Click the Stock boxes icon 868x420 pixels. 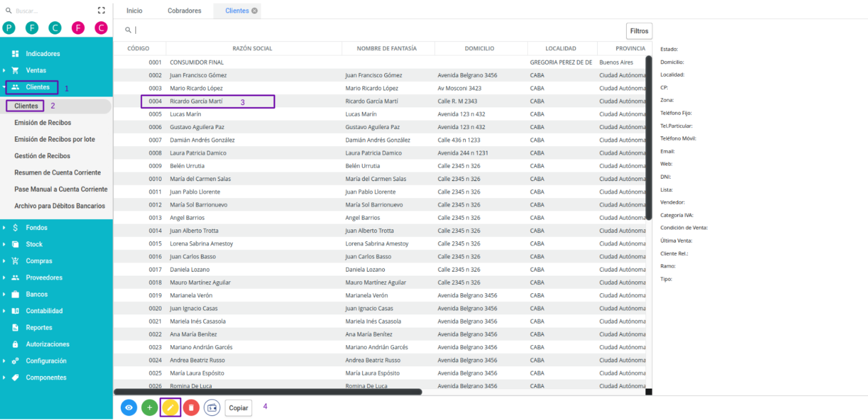click(16, 244)
